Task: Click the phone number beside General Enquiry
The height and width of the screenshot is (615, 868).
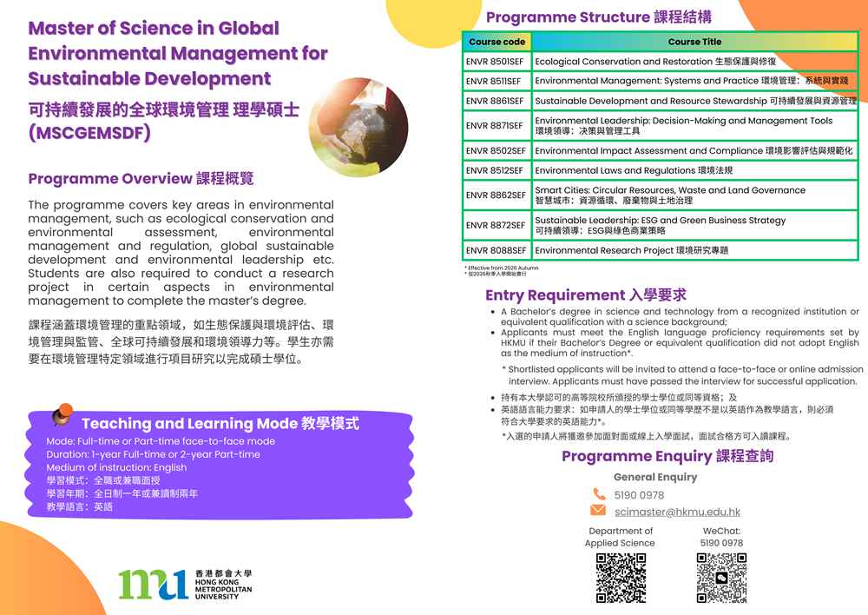Action: [639, 495]
